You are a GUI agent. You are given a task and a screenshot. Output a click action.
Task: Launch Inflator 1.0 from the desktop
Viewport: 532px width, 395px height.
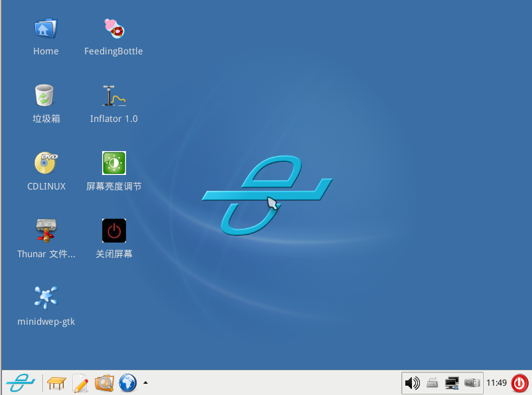pyautogui.click(x=113, y=96)
